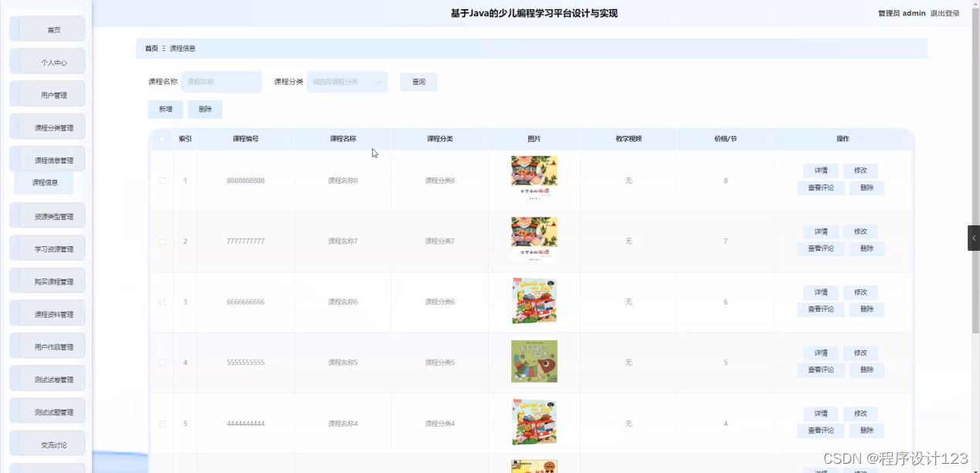This screenshot has width=980, height=473.
Task: Open 个人中心 in the sidebar
Action: 47,62
